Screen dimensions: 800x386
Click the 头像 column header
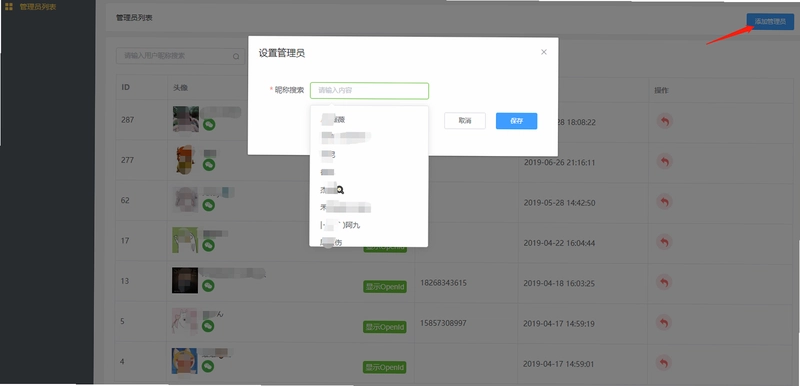pyautogui.click(x=180, y=88)
